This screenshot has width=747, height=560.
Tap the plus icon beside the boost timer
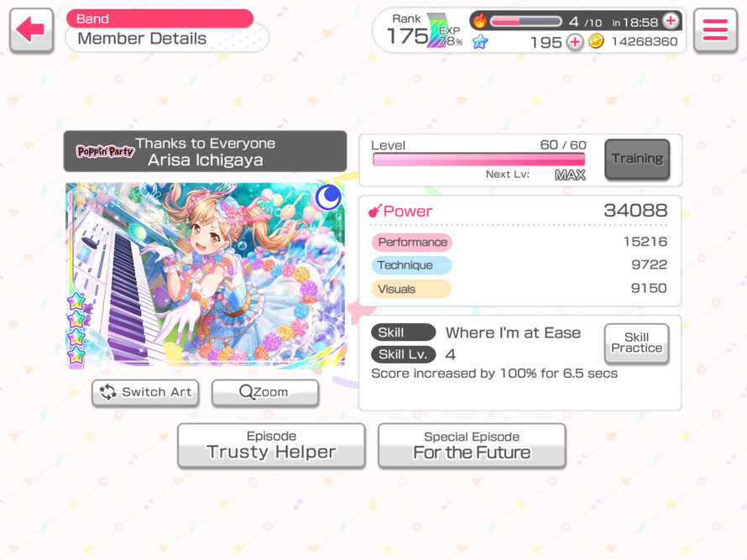click(x=671, y=21)
